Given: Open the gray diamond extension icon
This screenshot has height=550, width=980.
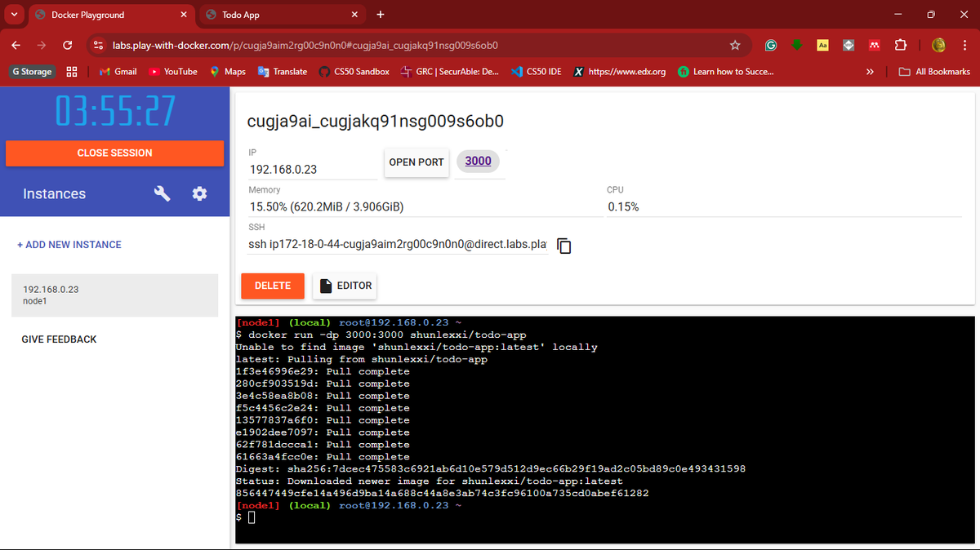Looking at the screenshot, I should click(x=849, y=45).
